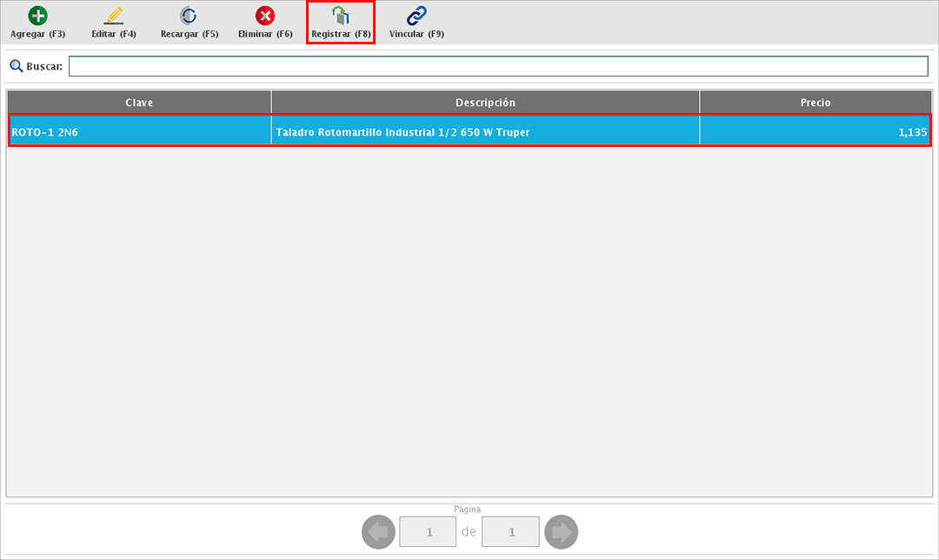Click the current page number field
939x560 pixels.
[428, 531]
